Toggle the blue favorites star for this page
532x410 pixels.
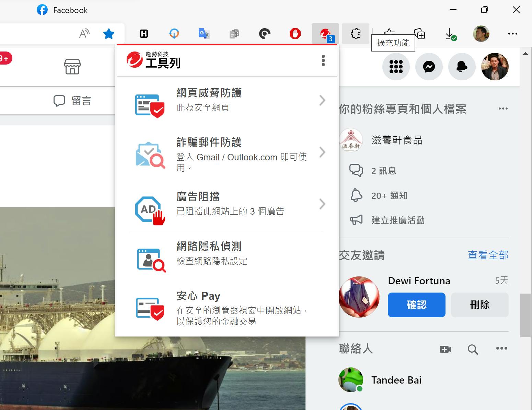click(x=109, y=34)
